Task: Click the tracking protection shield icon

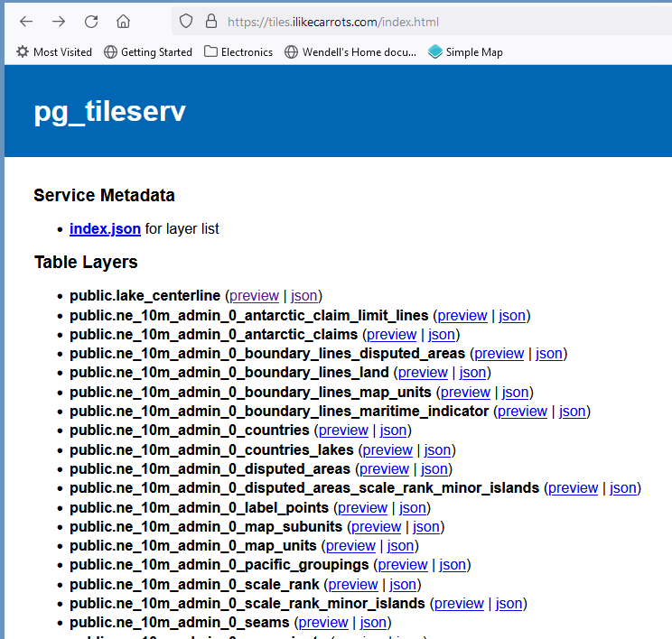Action: pos(186,22)
